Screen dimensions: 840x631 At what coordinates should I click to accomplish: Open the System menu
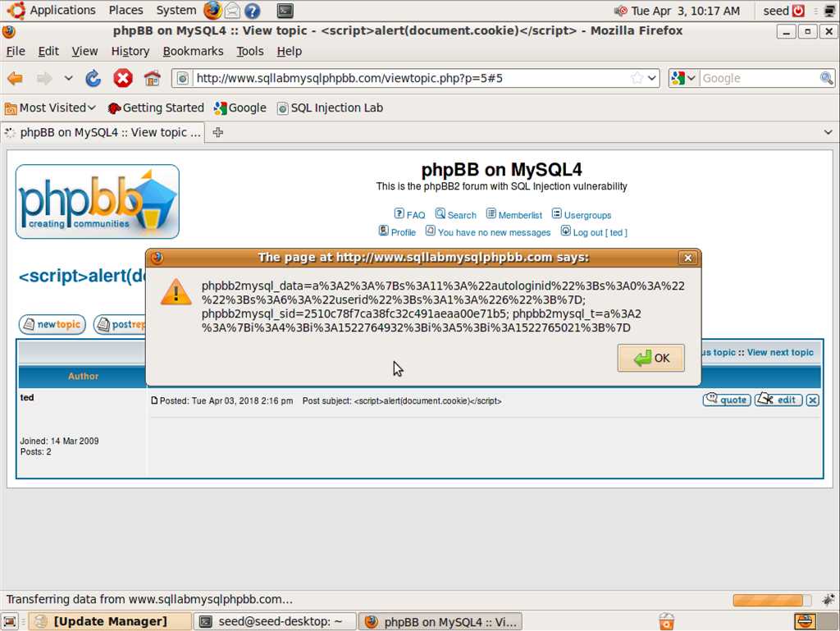coord(176,10)
